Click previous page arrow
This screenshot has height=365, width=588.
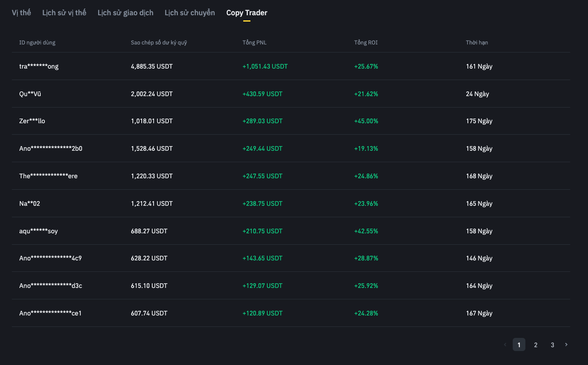click(505, 345)
